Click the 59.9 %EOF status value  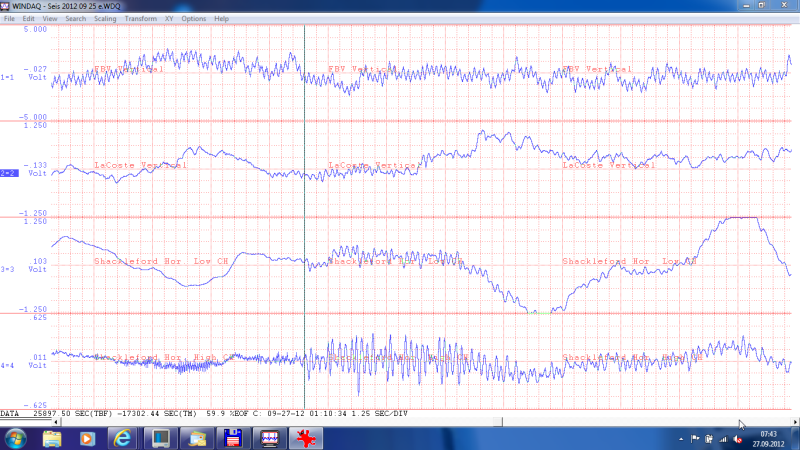click(x=227, y=414)
